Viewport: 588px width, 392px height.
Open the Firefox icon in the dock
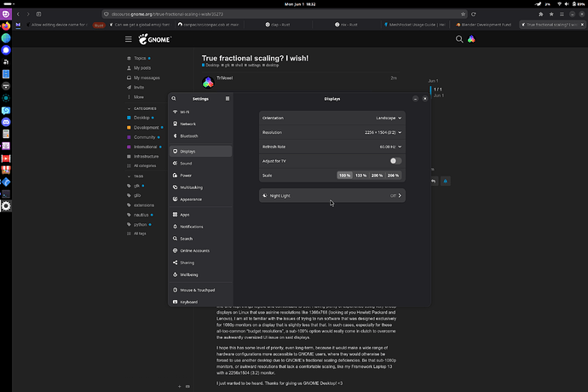tap(6, 26)
